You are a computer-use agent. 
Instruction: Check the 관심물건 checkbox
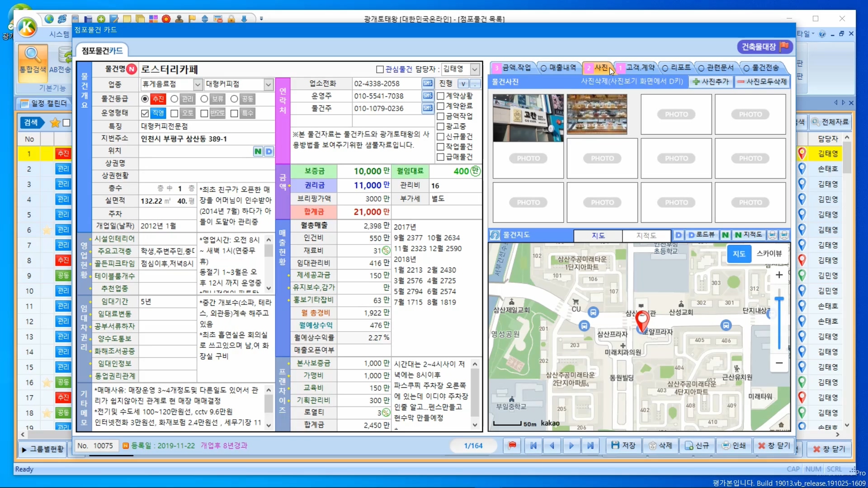point(380,69)
